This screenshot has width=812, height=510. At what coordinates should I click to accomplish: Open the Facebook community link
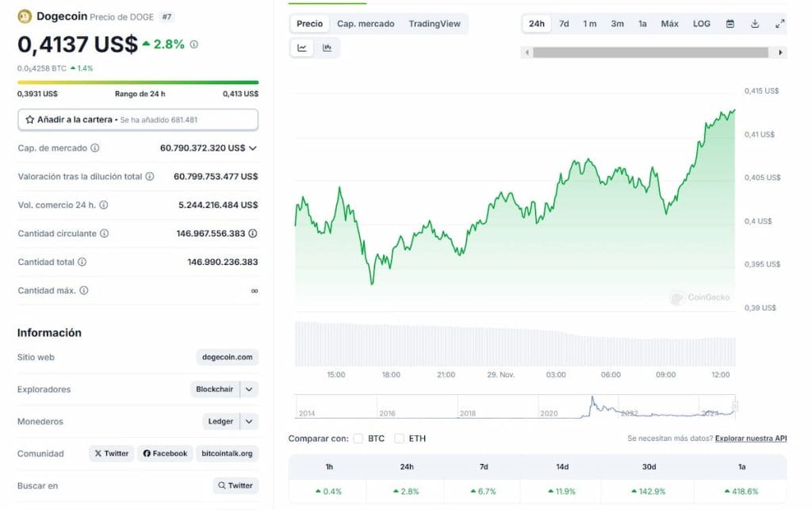(x=165, y=454)
